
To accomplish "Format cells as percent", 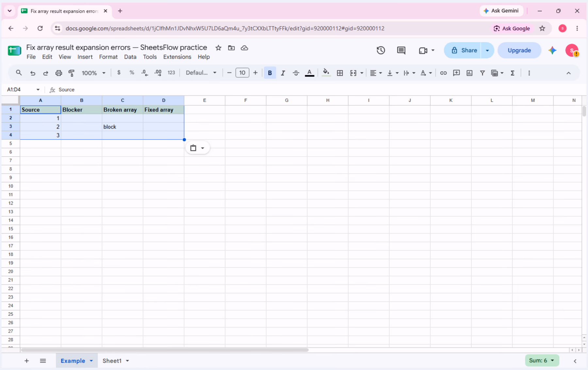I will [132, 73].
